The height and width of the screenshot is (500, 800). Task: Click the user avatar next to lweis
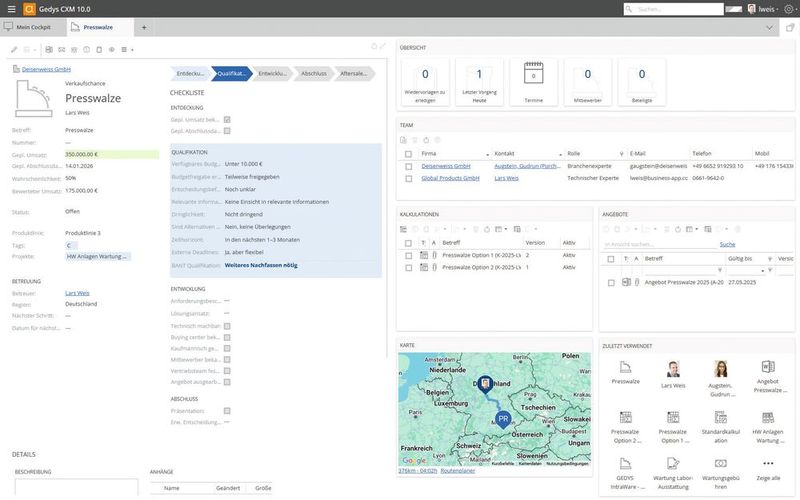(752, 9)
